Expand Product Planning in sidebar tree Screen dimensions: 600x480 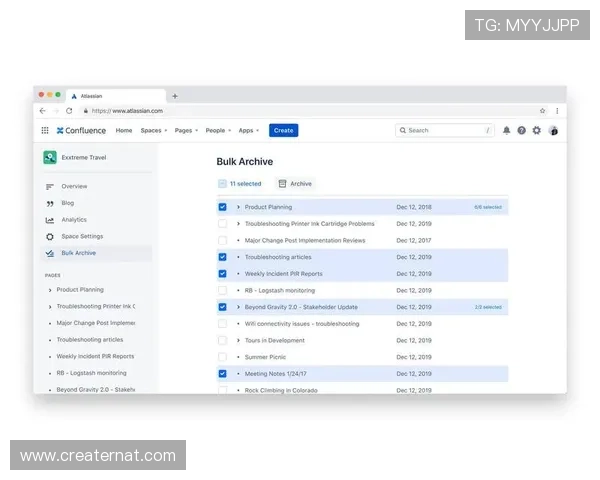pyautogui.click(x=50, y=290)
